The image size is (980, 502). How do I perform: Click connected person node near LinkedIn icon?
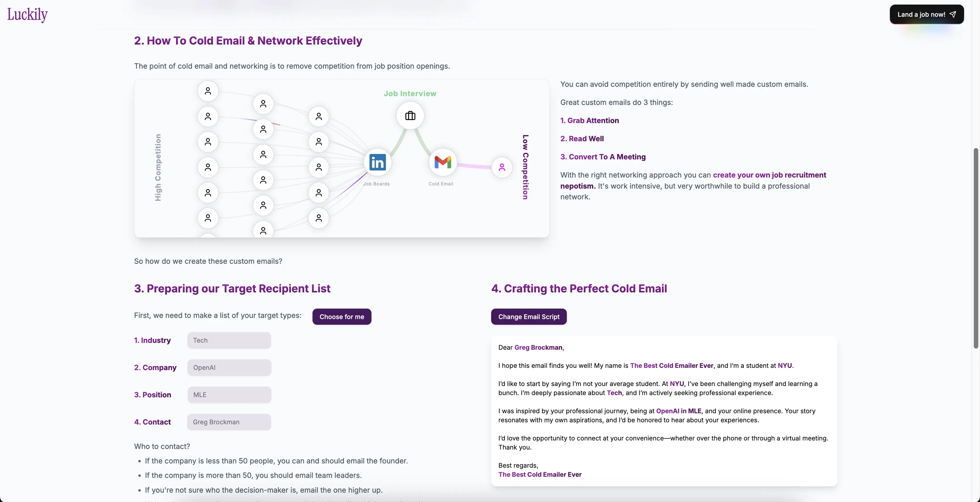point(319,167)
